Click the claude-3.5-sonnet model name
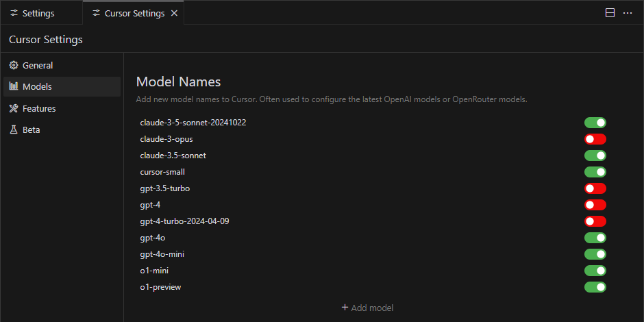The image size is (644, 322). (x=173, y=156)
